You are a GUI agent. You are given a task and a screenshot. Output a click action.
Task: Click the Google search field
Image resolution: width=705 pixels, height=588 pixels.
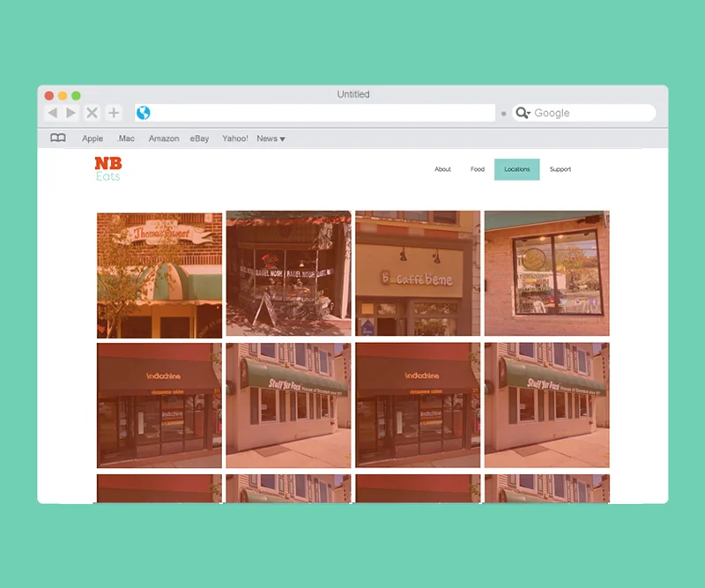(x=584, y=113)
